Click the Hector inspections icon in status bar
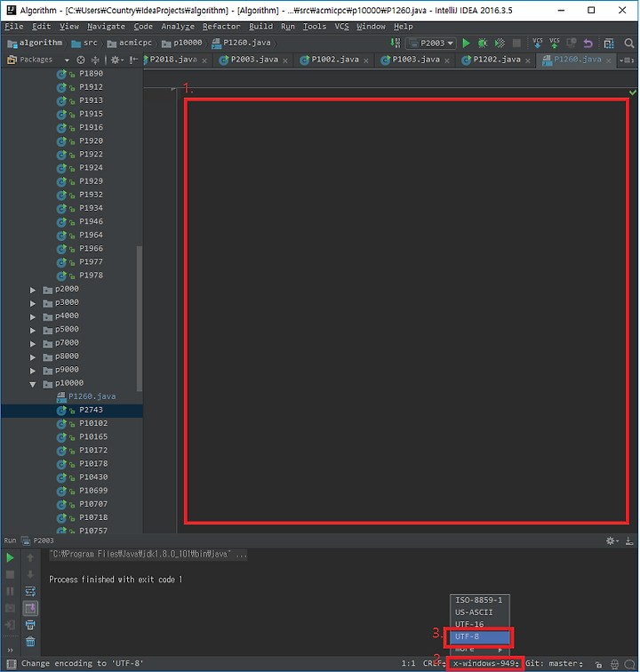Screen dimensions: 640x672 [x=615, y=664]
